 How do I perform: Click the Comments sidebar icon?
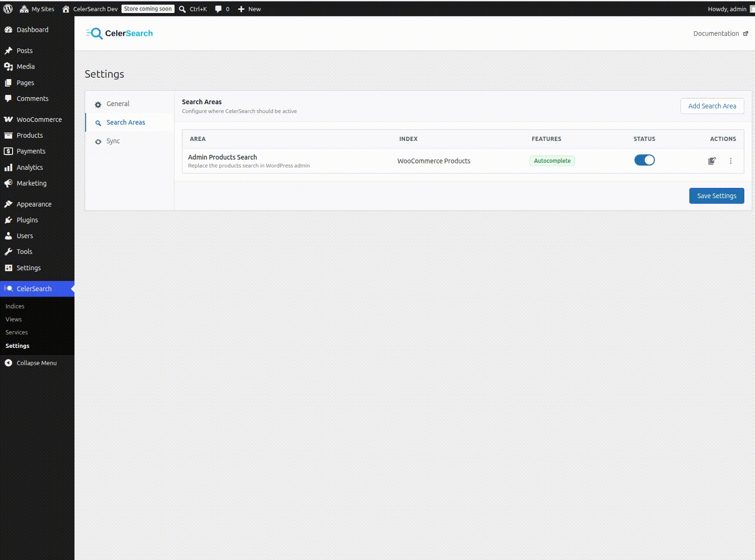click(8, 99)
